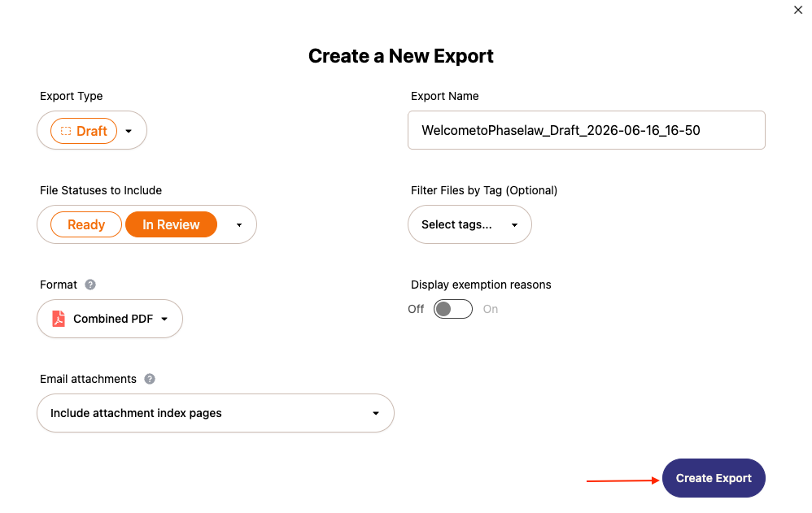
Task: Click the Create Export button
Action: [714, 478]
